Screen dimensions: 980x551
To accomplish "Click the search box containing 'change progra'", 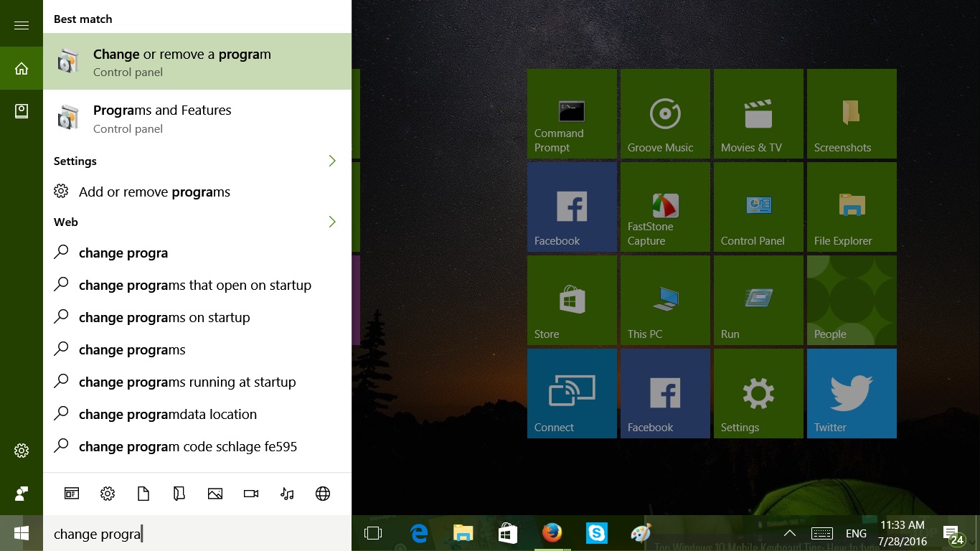I will [x=197, y=533].
